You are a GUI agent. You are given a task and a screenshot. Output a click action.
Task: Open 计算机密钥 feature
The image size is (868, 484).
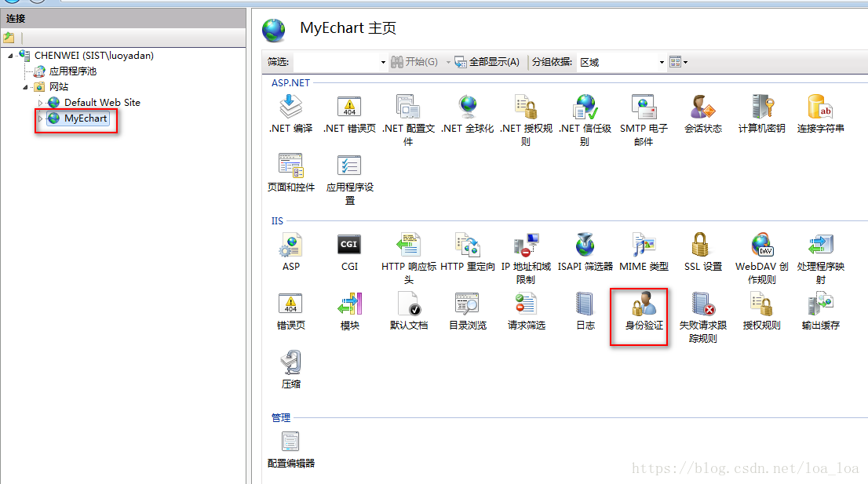pyautogui.click(x=762, y=115)
